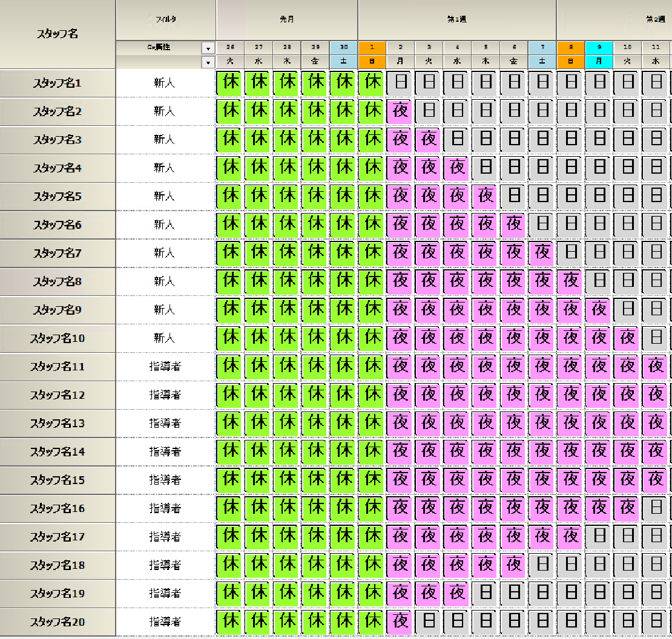The width and height of the screenshot is (672, 639).
Task: Click スタッフ名3 夜 shift on date 3
Action: [429, 140]
